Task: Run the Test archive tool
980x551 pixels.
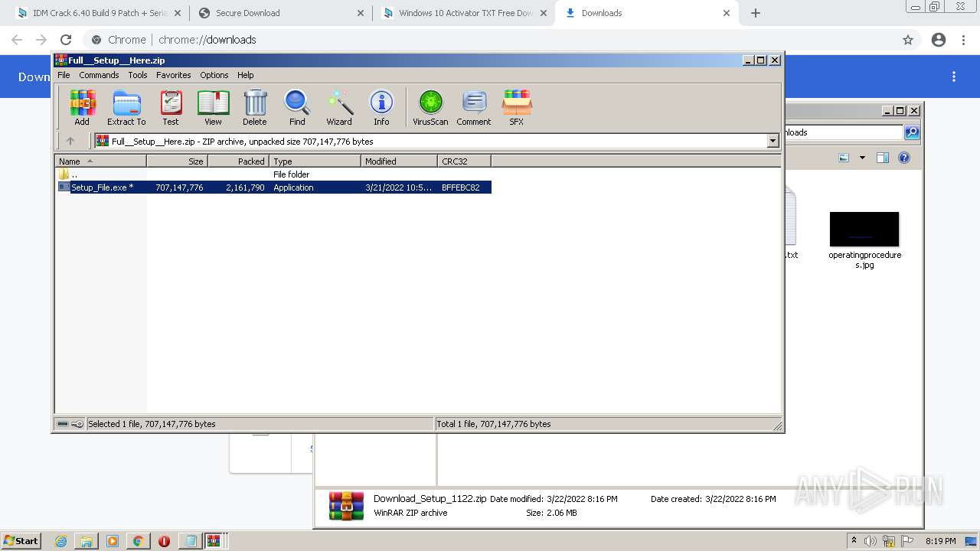Action: point(170,107)
